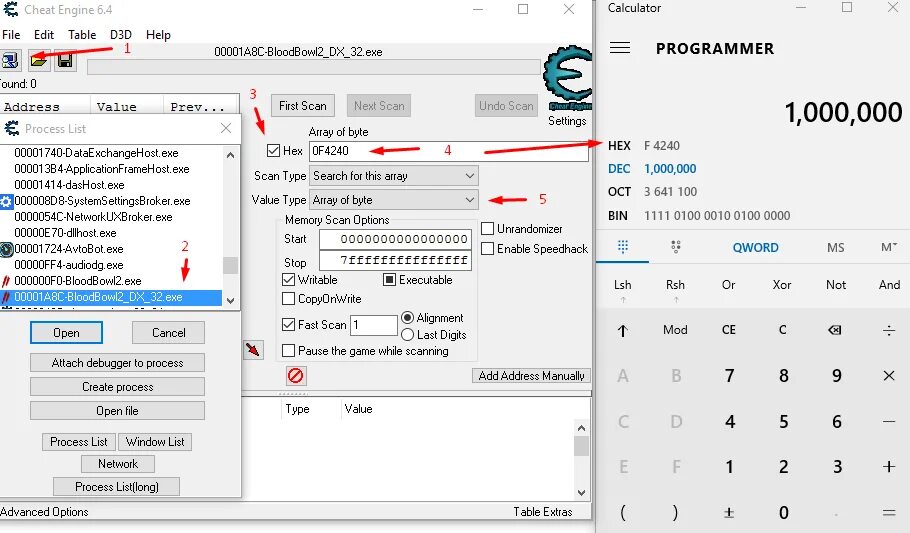Select 00001724-AvtoBot.exe process
The height and width of the screenshot is (533, 910).
point(68,249)
